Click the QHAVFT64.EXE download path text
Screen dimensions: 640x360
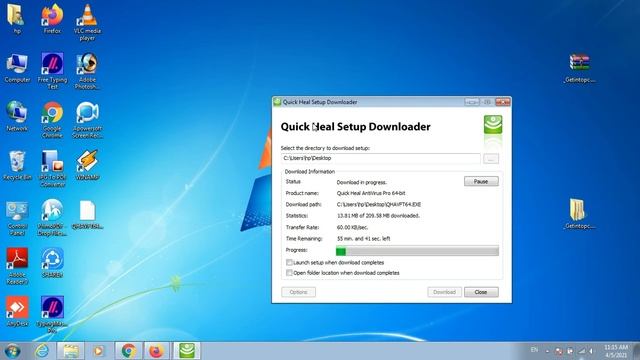click(379, 204)
